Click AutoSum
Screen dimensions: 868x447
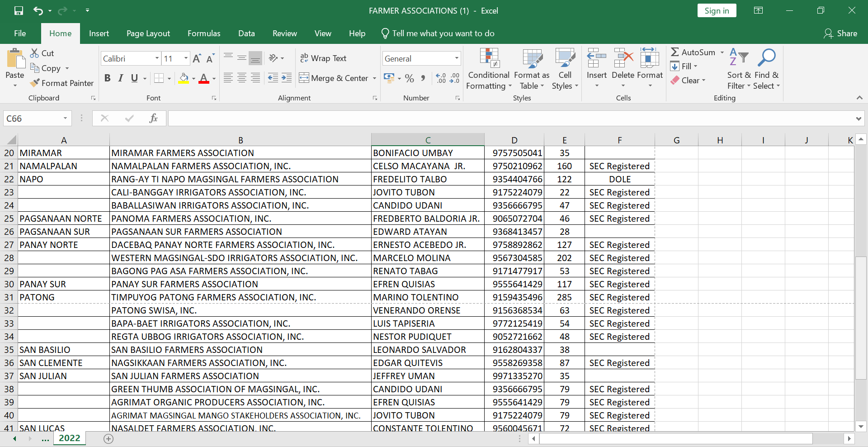(x=693, y=52)
